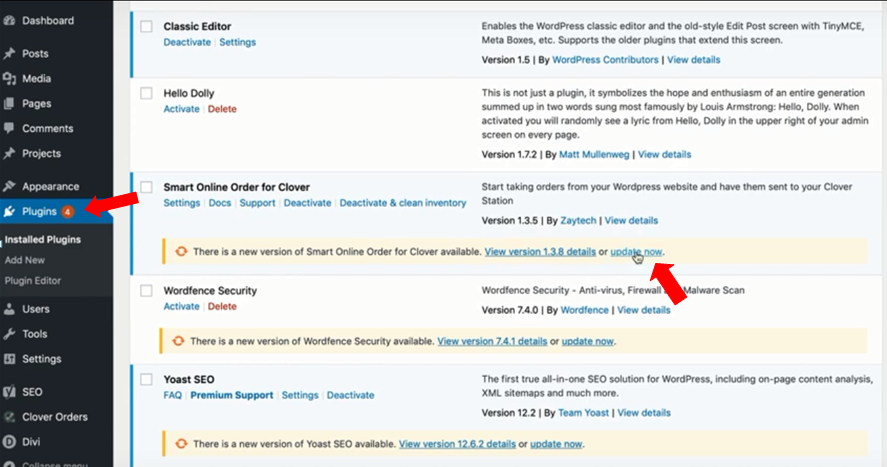Open WordPress Contributors author link
The image size is (887, 467).
point(605,60)
